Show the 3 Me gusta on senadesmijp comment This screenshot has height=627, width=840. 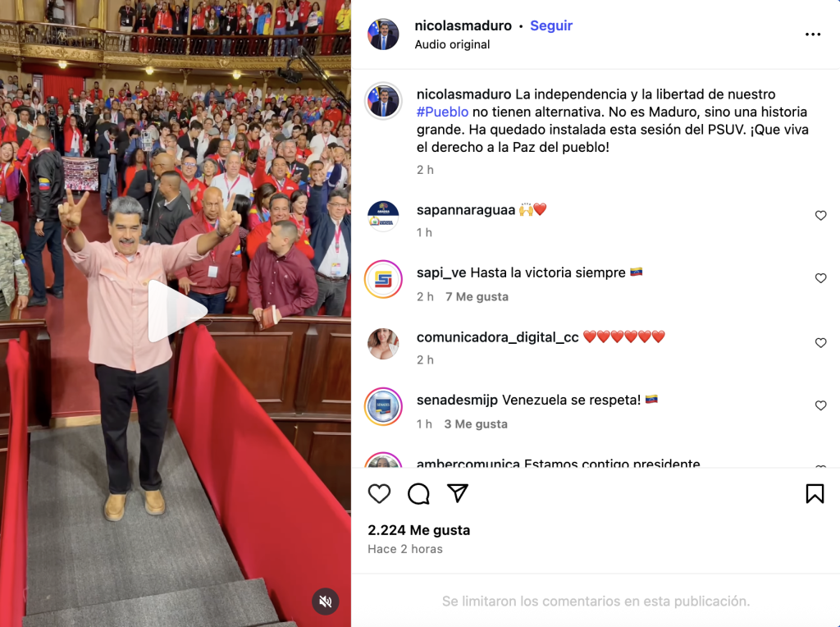click(476, 424)
